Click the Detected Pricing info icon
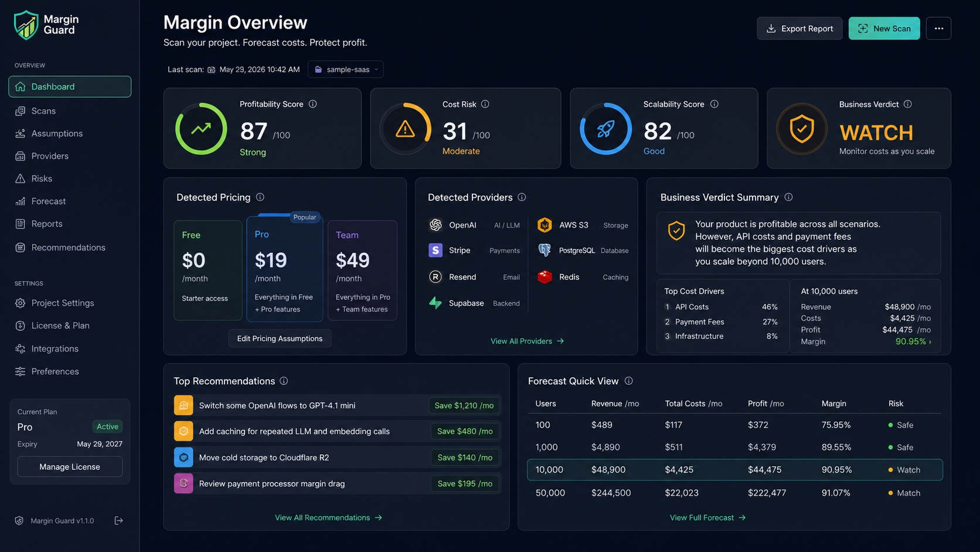The width and height of the screenshot is (980, 552). 260,197
